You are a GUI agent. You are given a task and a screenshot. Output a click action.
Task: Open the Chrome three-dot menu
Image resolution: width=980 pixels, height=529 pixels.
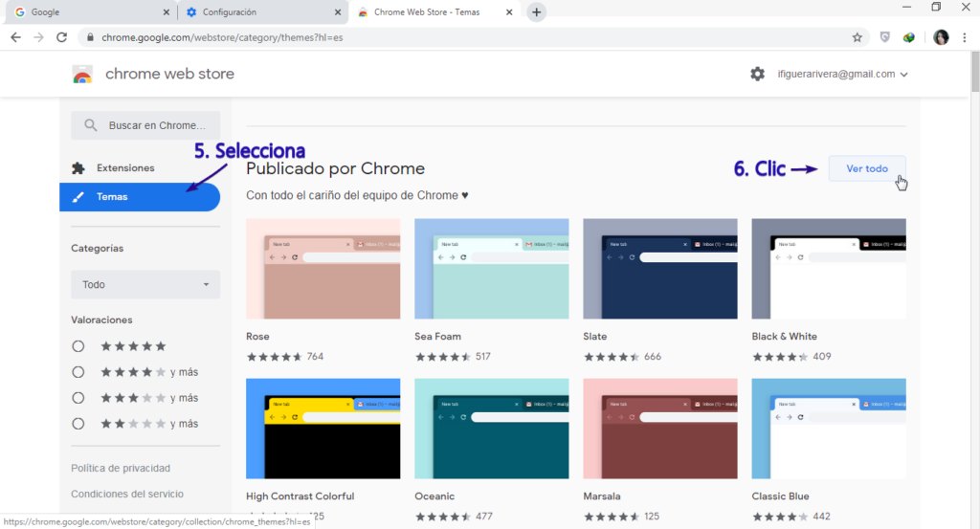coord(963,37)
